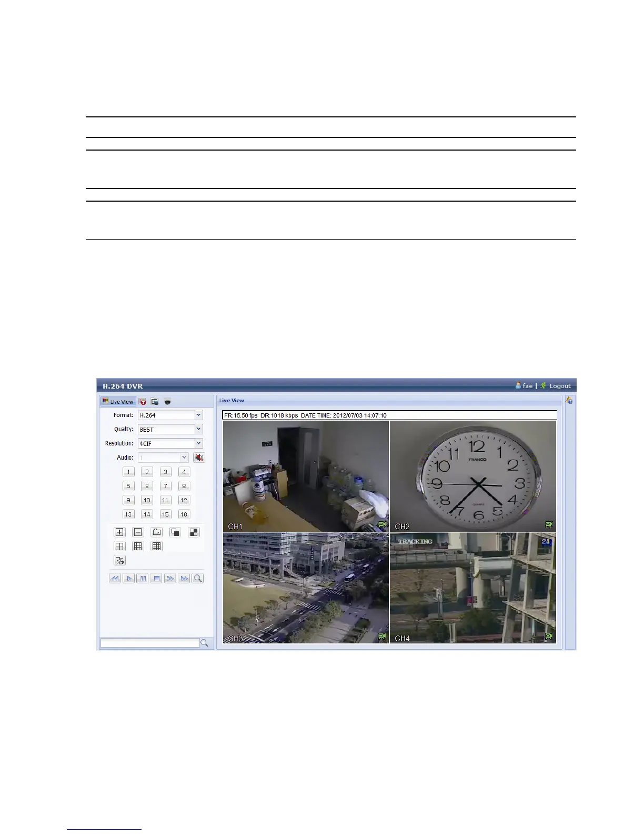Click the recording icon in CH4 view
Screen dimensions: 644x834
pos(549,637)
